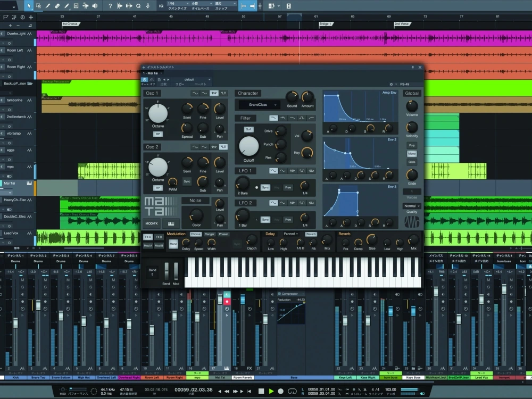Select the first low-pass filter type icon

[273, 118]
